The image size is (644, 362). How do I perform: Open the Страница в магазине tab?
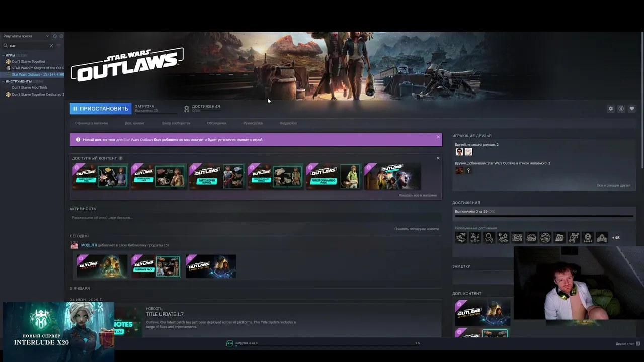92,123
